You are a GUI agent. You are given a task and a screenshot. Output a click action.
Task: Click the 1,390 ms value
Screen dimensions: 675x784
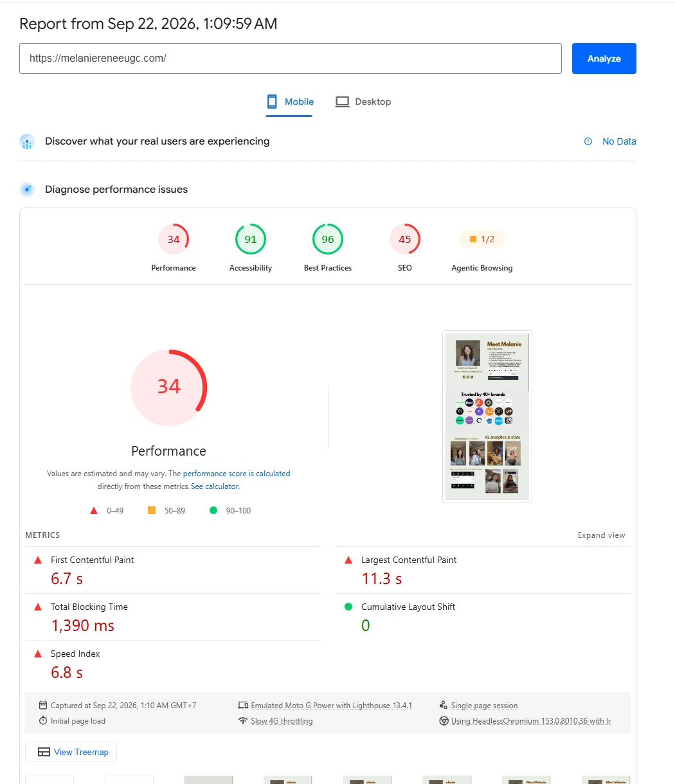tap(83, 626)
